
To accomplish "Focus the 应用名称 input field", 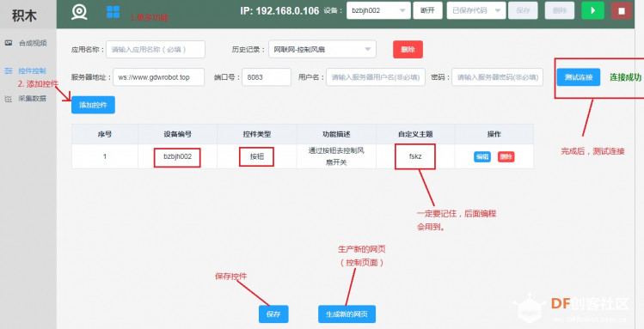I will pos(156,49).
